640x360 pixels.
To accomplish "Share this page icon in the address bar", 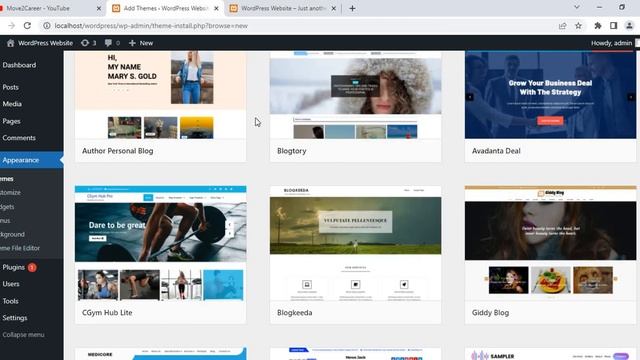I will [x=562, y=26].
